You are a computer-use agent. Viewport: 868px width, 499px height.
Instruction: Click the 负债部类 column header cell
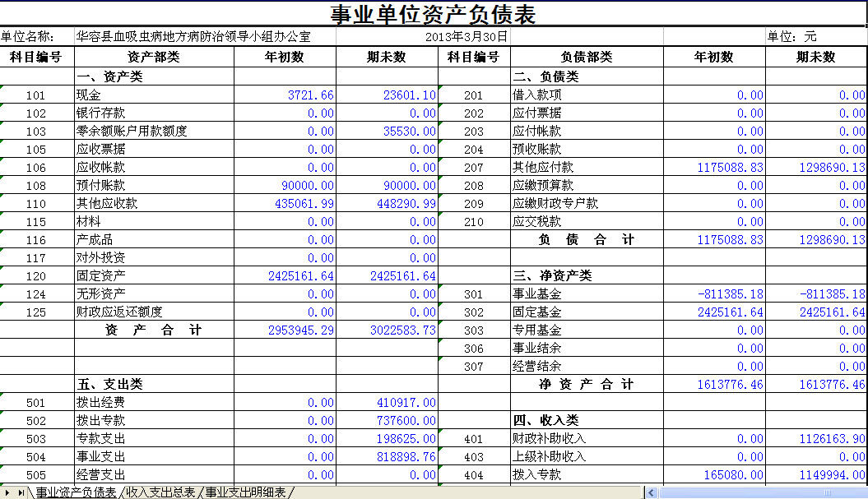pyautogui.click(x=587, y=58)
